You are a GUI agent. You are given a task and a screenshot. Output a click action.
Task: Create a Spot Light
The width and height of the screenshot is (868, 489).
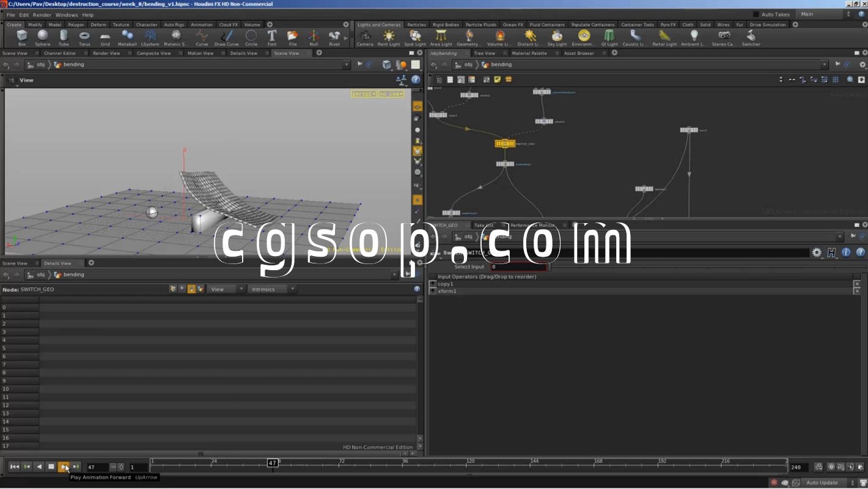(x=415, y=38)
